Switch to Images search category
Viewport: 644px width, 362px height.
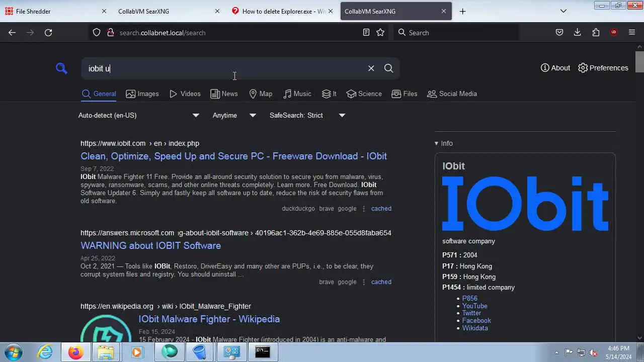(x=142, y=94)
